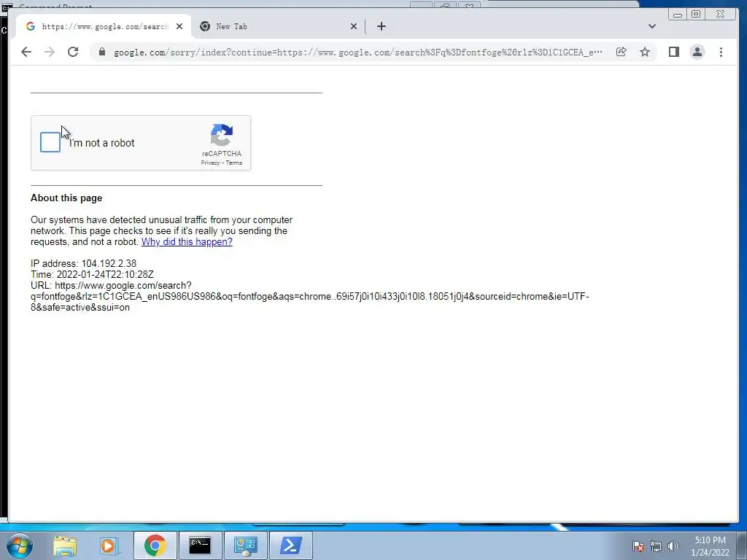The width and height of the screenshot is (747, 560).
Task: Open network status tray icon
Action: [x=656, y=546]
